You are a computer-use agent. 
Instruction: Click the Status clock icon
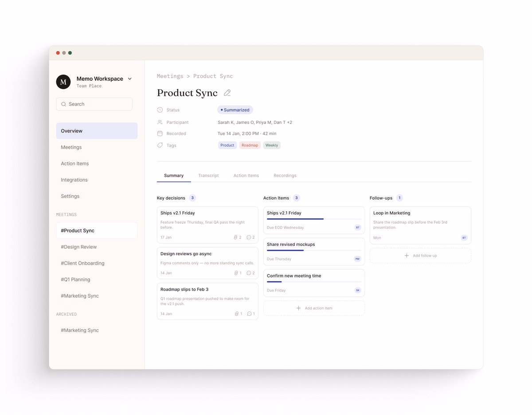160,110
